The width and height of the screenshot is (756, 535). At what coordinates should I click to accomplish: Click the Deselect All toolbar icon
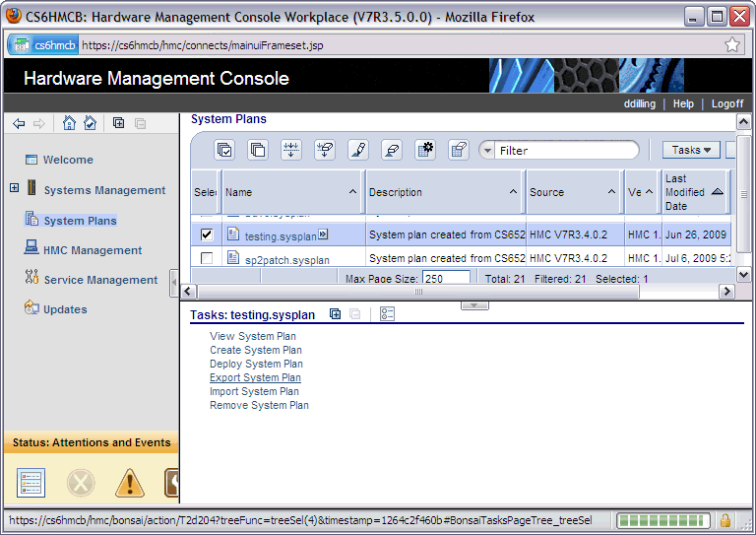pos(258,150)
